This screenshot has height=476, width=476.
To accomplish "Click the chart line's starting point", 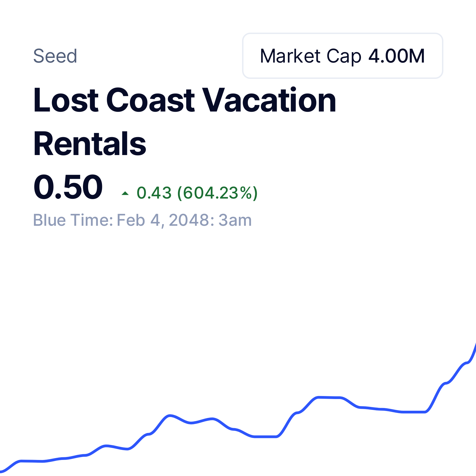I will point(2,471).
